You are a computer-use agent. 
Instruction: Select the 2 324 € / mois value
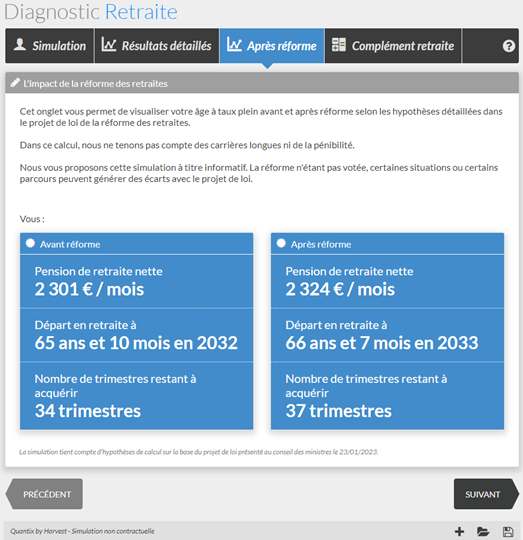[340, 289]
